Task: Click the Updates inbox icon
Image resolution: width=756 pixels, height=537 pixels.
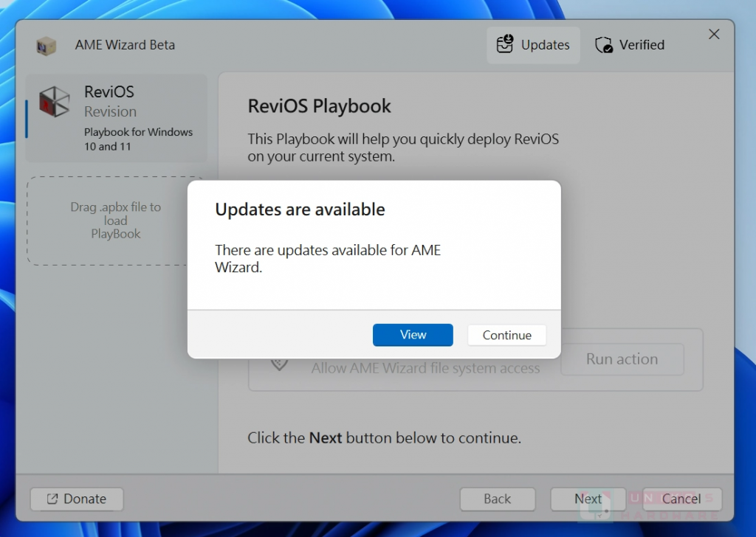Action: point(505,44)
